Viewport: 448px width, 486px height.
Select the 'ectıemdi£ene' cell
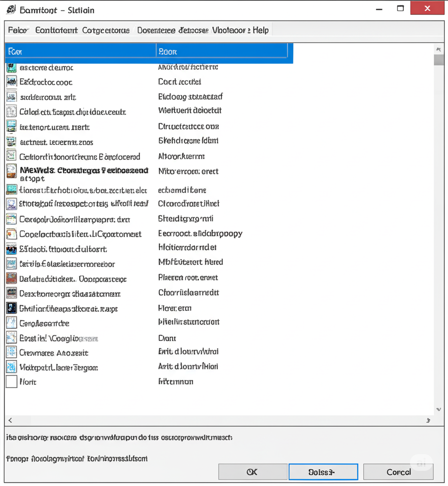click(182, 190)
